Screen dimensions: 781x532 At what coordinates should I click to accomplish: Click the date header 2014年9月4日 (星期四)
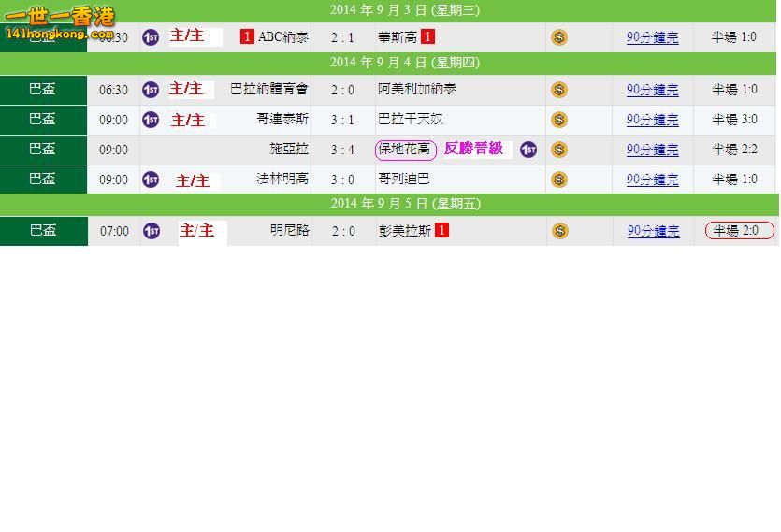point(405,63)
